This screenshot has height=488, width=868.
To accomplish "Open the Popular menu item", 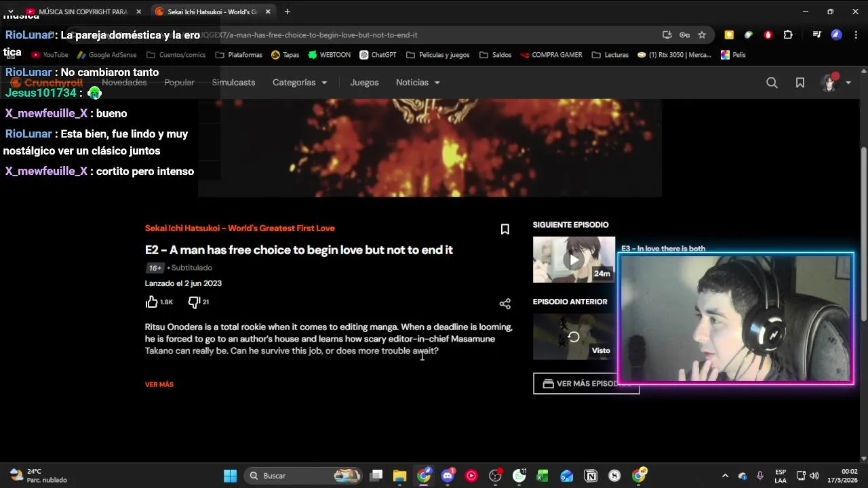I will 179,83.
